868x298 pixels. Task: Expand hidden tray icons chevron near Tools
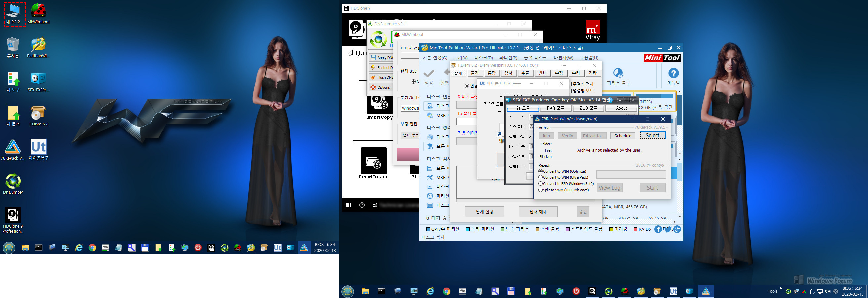[781, 288]
